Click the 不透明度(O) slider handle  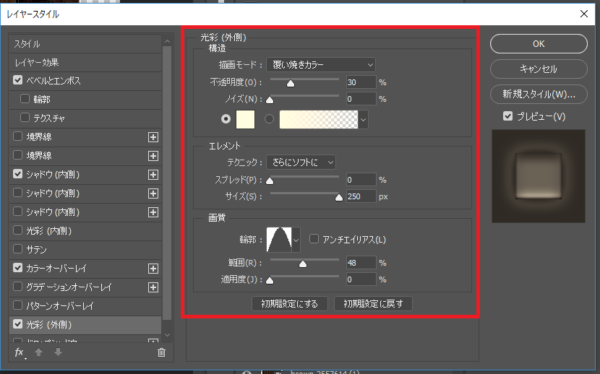click(291, 83)
